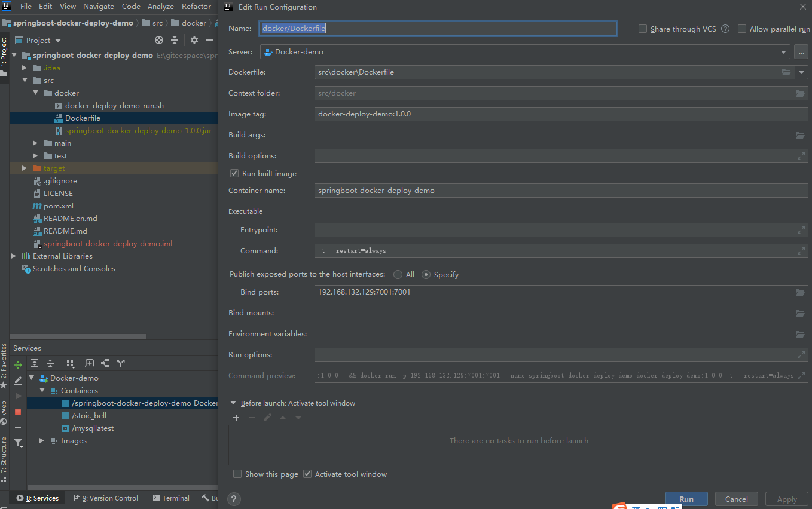Click the branching arrow icon in Services toolbar
This screenshot has height=509, width=812.
point(121,363)
